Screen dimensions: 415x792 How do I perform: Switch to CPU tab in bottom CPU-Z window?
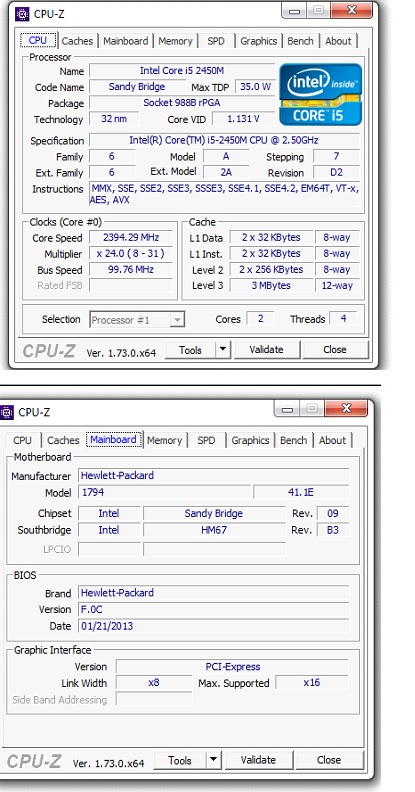coord(22,440)
